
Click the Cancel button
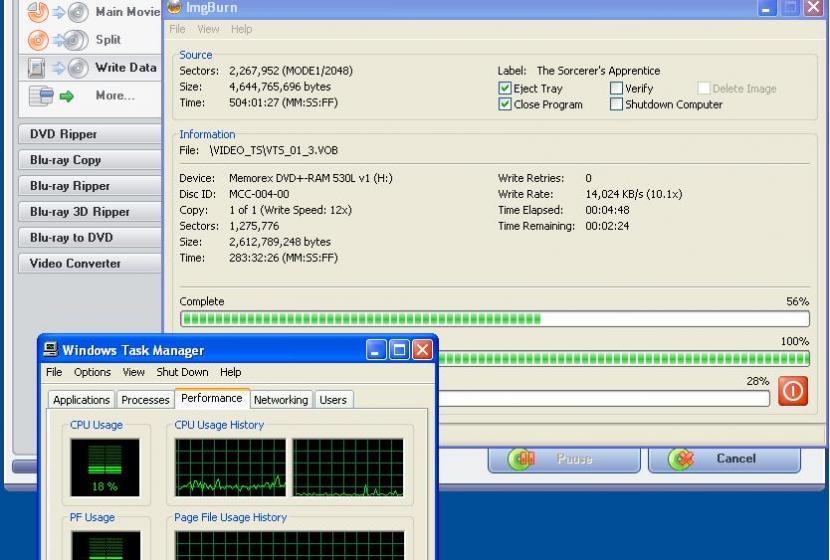point(724,459)
